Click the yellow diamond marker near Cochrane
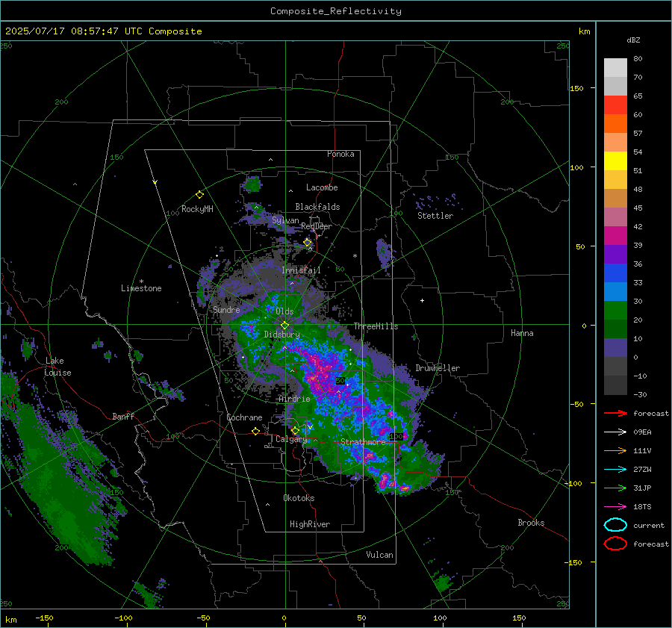672x628 pixels. (x=255, y=431)
